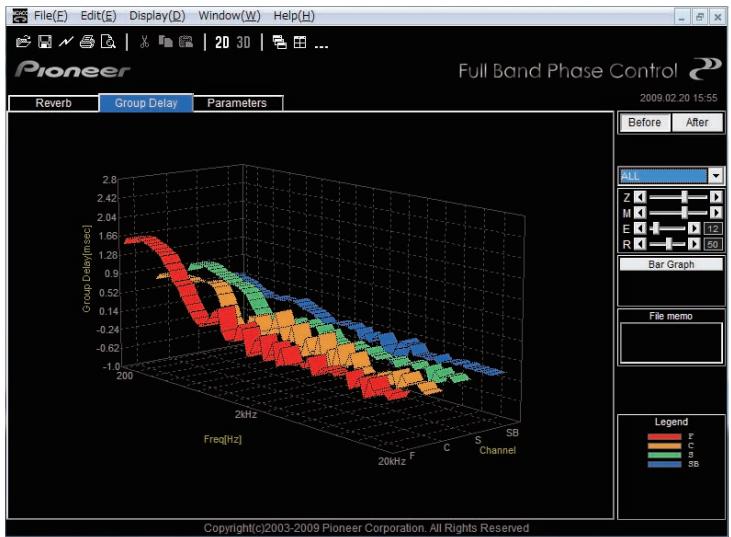Image resolution: width=731 pixels, height=537 pixels.
Task: Print using the printer icon
Action: [x=87, y=42]
